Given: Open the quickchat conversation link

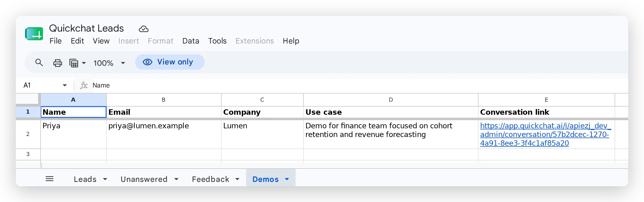Looking at the screenshot, I should [x=545, y=134].
